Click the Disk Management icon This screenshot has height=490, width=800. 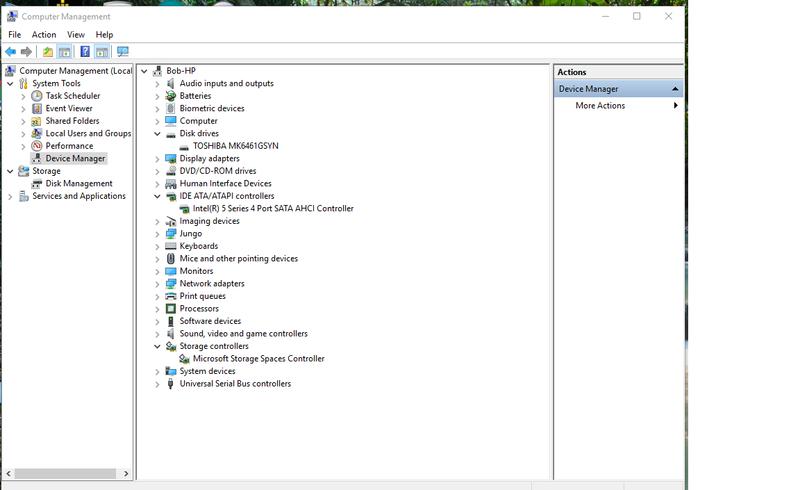(37, 184)
